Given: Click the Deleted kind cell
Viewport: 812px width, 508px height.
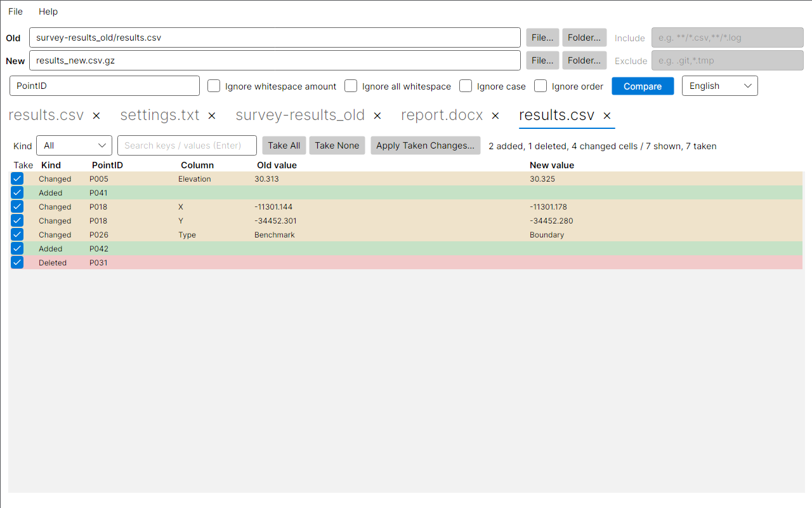Looking at the screenshot, I should (53, 263).
